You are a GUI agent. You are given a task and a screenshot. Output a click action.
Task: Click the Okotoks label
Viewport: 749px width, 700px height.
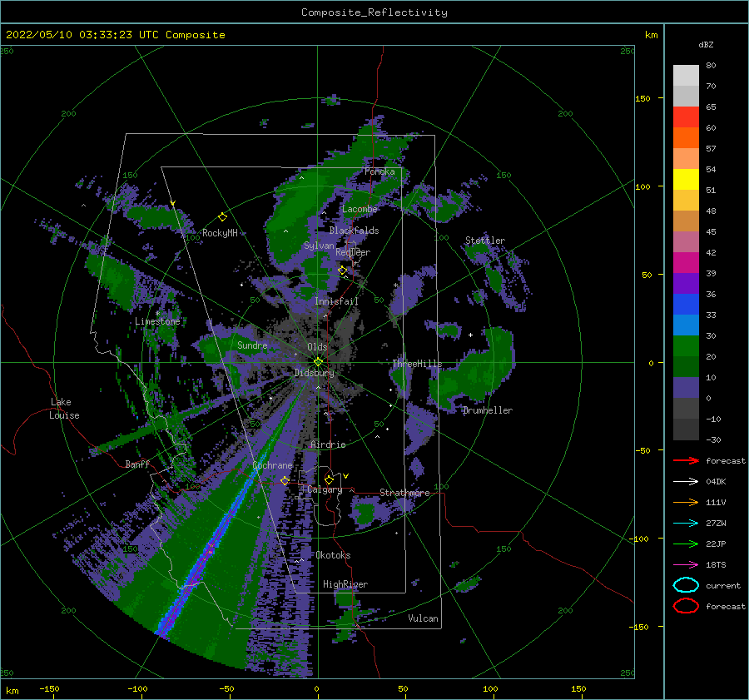coord(333,555)
